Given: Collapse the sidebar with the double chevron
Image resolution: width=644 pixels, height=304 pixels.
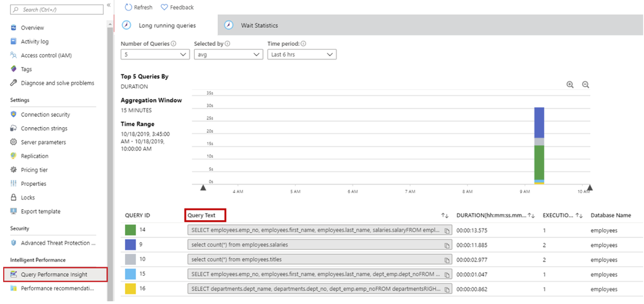Looking at the screenshot, I should point(108,5).
